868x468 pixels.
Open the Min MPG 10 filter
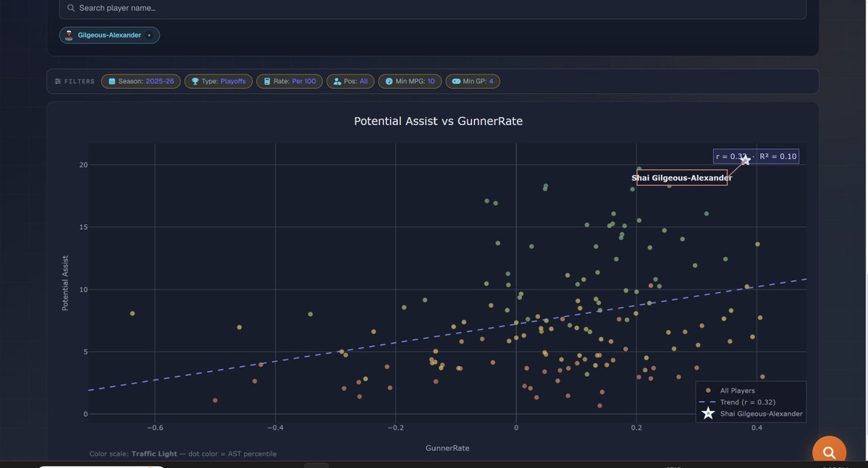pyautogui.click(x=410, y=81)
